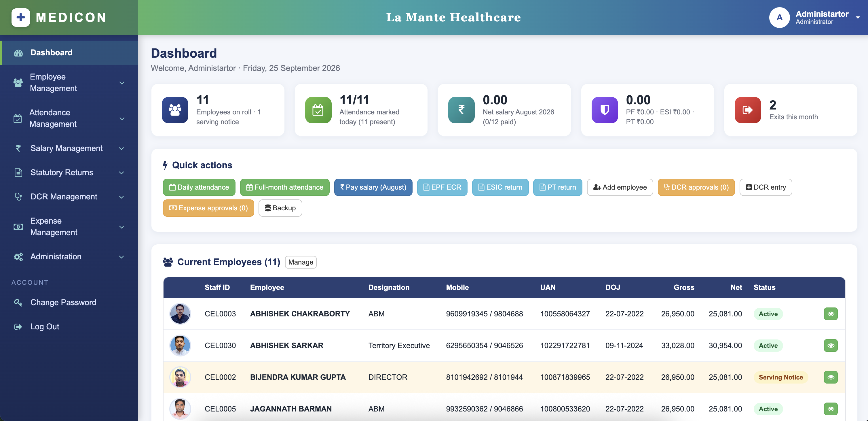View Abhishek Sarkar via the eye icon
The image size is (868, 421).
(x=831, y=346)
